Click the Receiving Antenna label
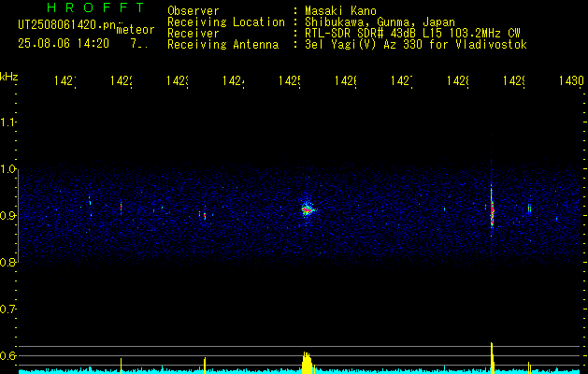This screenshot has width=588, height=374. 223,45
